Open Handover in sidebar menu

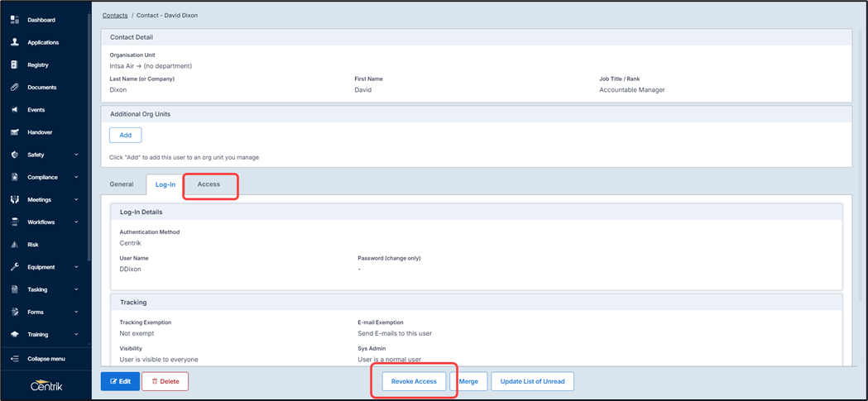[x=40, y=132]
